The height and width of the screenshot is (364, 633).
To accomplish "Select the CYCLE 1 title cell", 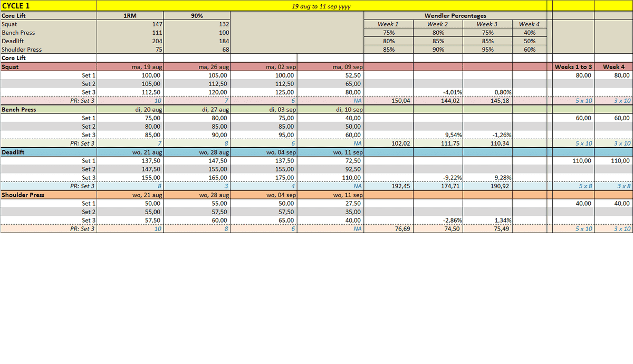I will coord(48,6).
